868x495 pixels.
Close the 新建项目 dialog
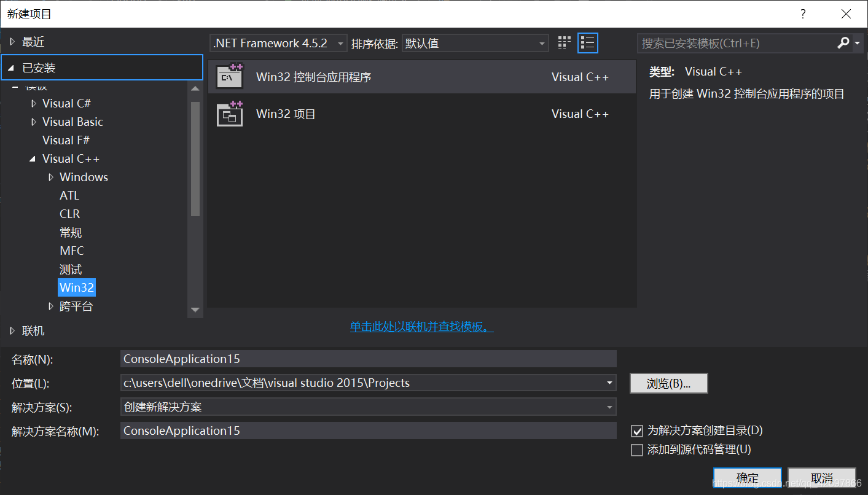point(845,14)
